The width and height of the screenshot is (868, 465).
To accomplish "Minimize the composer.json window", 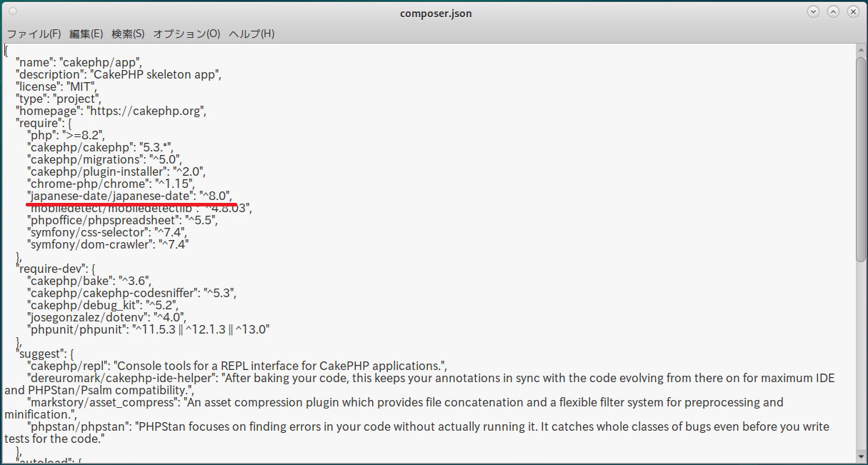I will 813,12.
